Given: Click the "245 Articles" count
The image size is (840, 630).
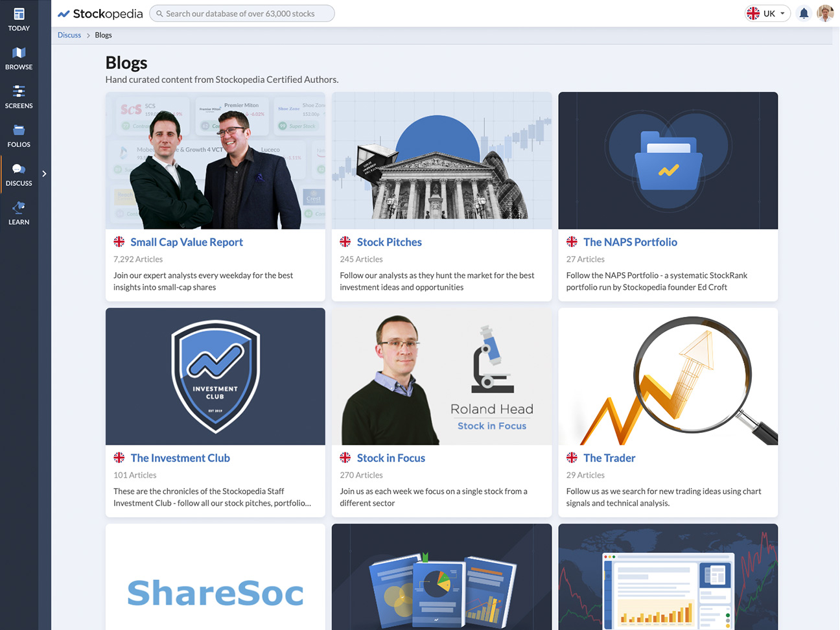Looking at the screenshot, I should pyautogui.click(x=361, y=259).
